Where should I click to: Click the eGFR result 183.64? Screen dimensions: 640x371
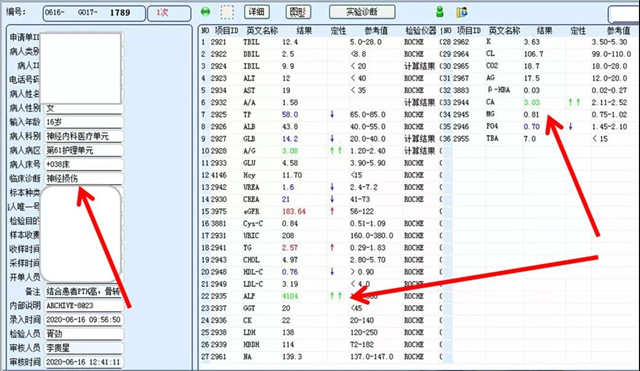293,211
